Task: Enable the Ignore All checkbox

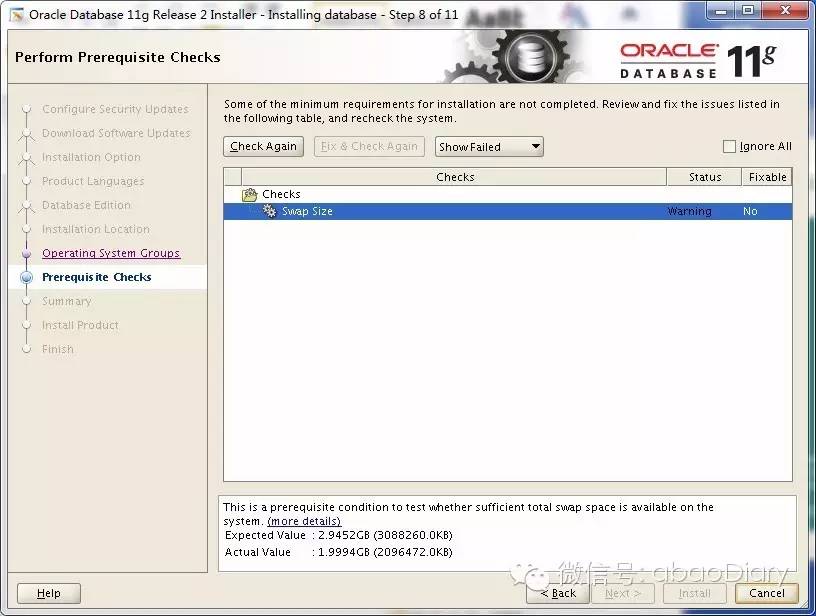Action: [x=729, y=146]
